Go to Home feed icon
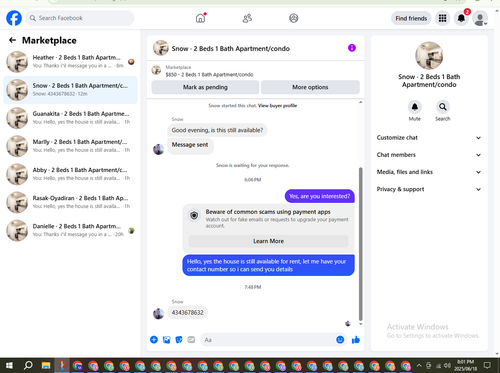Screen dimensions: 500x373 click(x=200, y=18)
